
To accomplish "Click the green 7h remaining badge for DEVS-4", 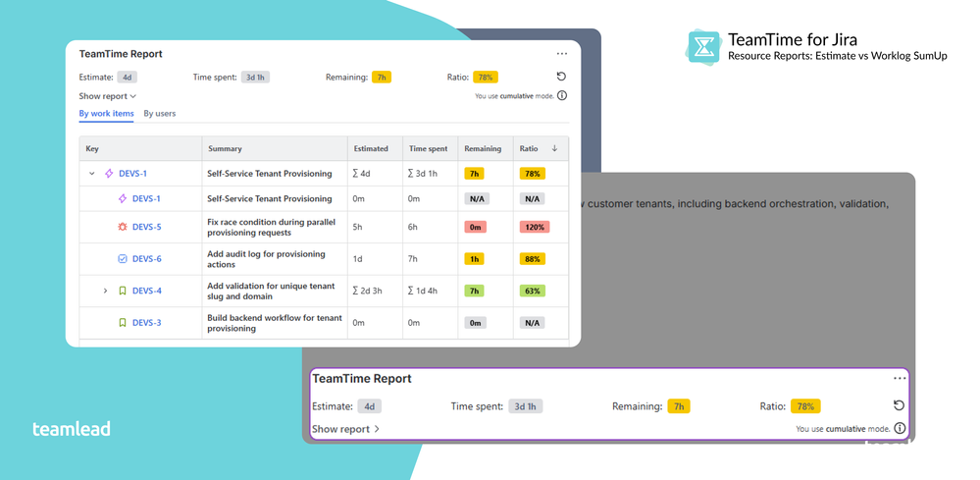I will click(474, 291).
